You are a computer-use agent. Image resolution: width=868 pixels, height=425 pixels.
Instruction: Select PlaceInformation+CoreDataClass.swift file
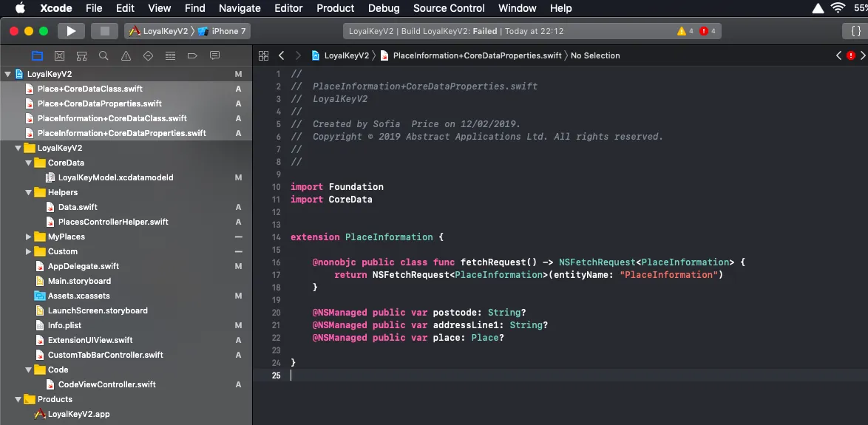[x=126, y=118]
